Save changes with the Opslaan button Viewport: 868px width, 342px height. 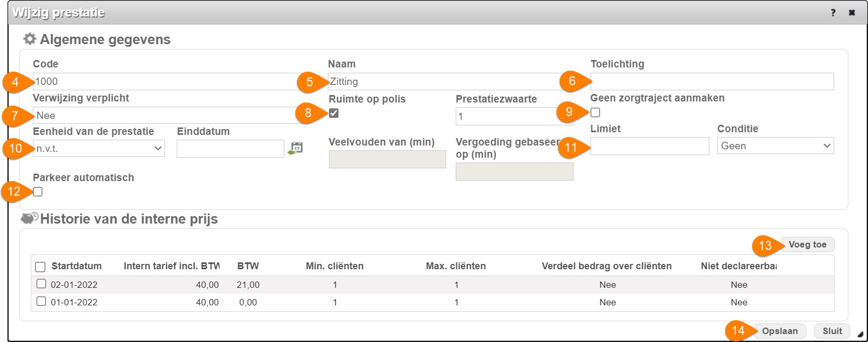(x=779, y=331)
